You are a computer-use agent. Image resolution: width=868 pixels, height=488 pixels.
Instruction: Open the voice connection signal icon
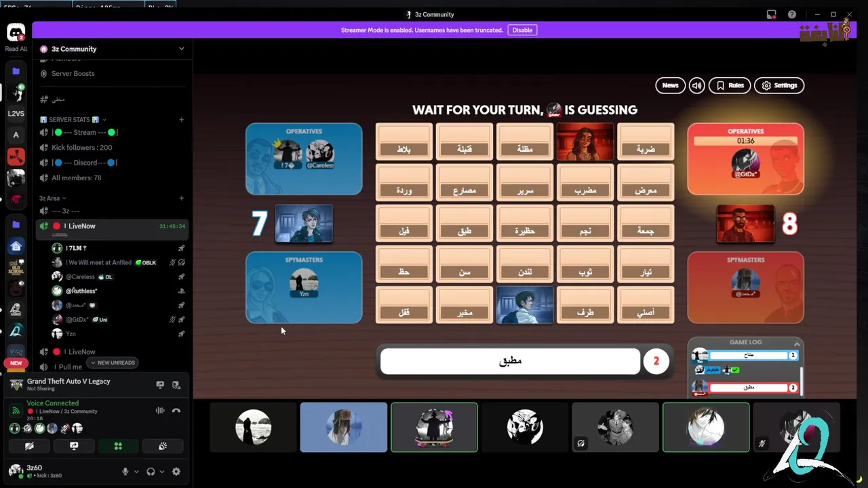point(16,410)
